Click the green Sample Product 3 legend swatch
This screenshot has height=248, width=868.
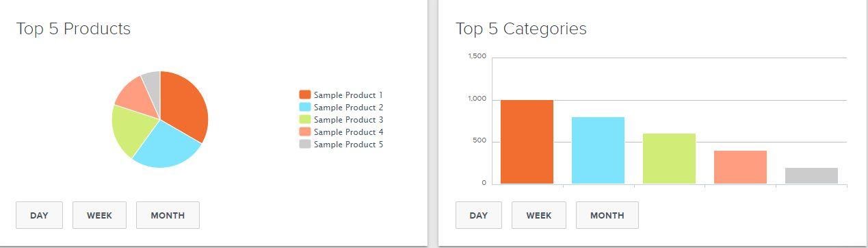(305, 119)
